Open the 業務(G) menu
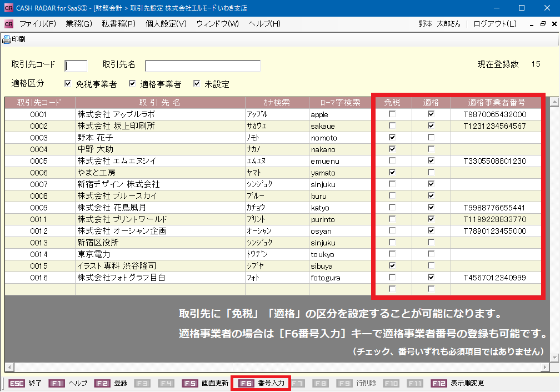 click(x=79, y=24)
